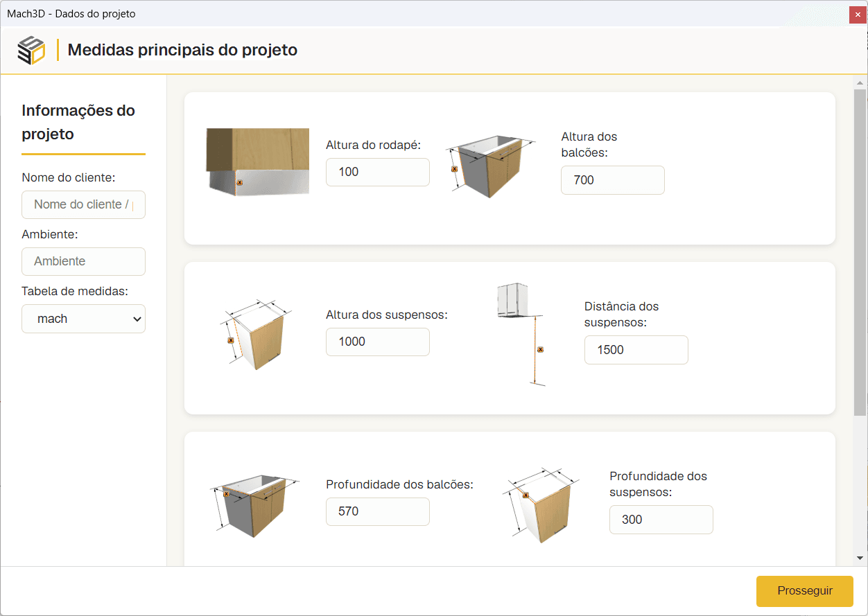The image size is (868, 616).
Task: Click the 'Tabela de medidas:' label
Action: coord(75,291)
